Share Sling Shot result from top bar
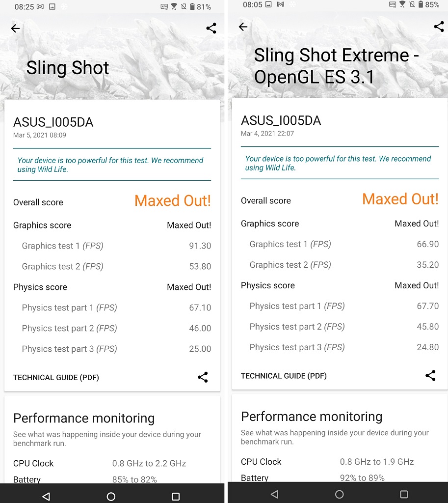This screenshot has height=503, width=448. 211,28
